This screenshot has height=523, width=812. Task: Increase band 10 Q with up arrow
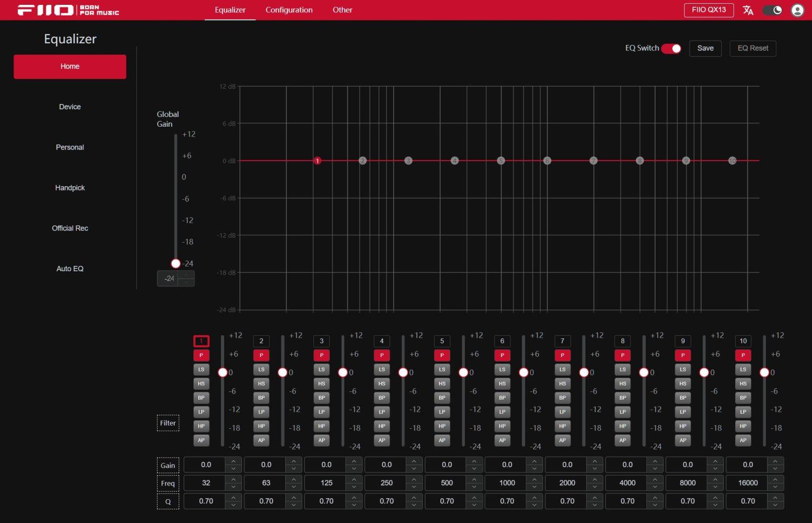click(775, 498)
